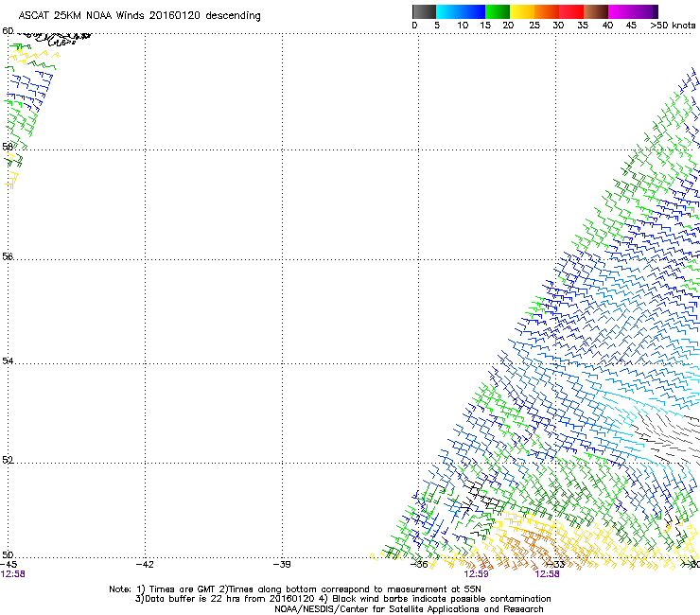Click the latitude label 56
This screenshot has width=700, height=615.
click(x=8, y=256)
